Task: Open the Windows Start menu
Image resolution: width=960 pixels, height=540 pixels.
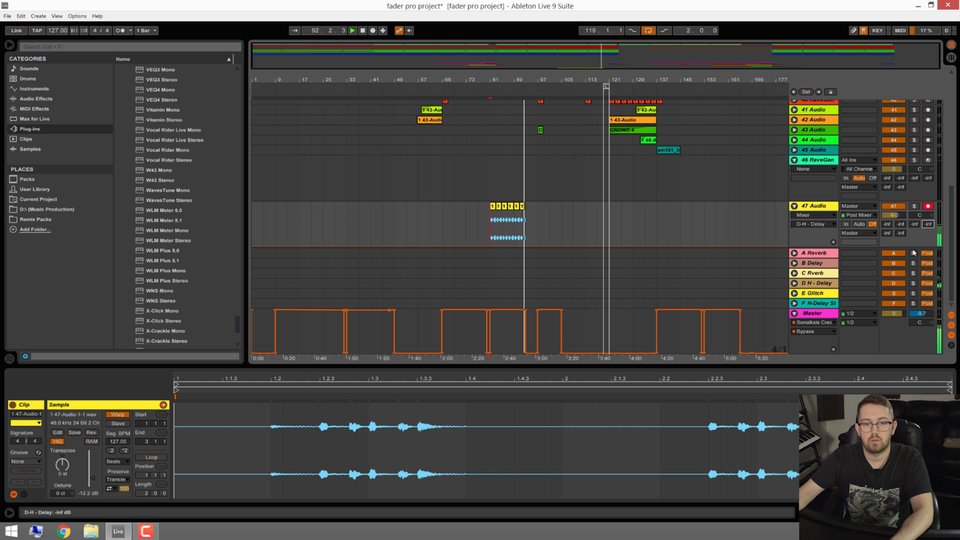Action: point(11,531)
